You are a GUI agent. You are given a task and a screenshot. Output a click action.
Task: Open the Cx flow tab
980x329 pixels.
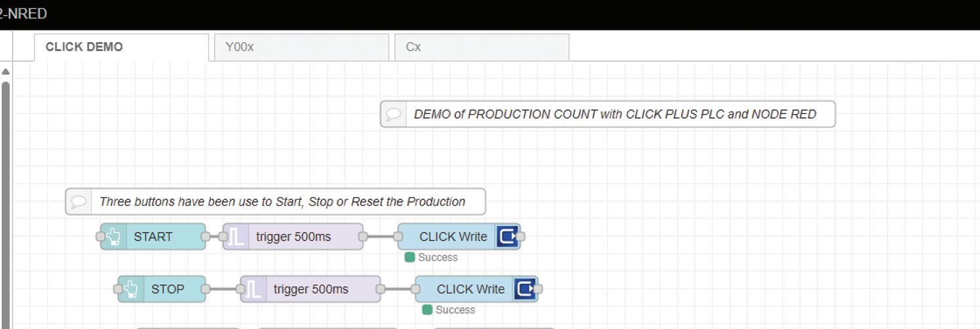pos(481,47)
